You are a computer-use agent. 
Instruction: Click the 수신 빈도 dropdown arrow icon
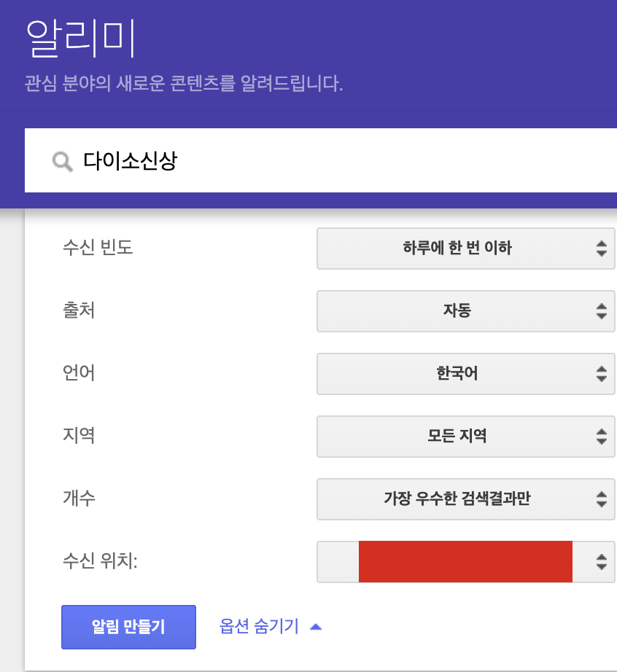[601, 249]
